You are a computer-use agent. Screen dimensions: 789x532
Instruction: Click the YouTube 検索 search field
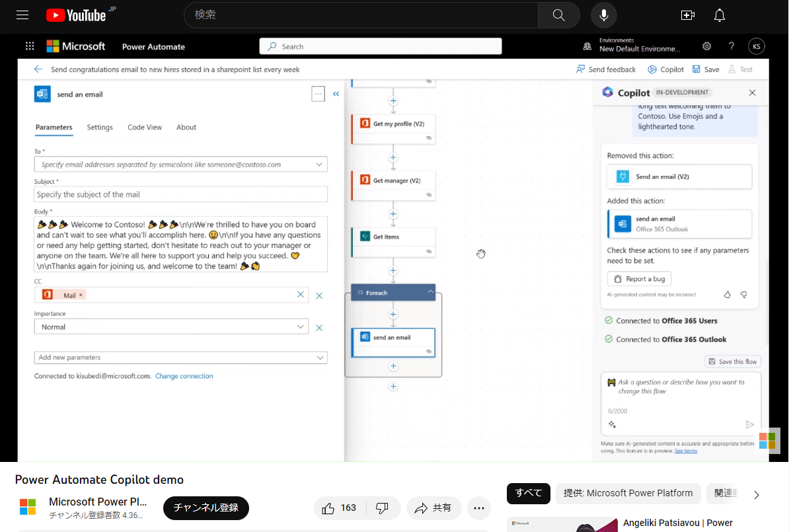click(x=361, y=15)
